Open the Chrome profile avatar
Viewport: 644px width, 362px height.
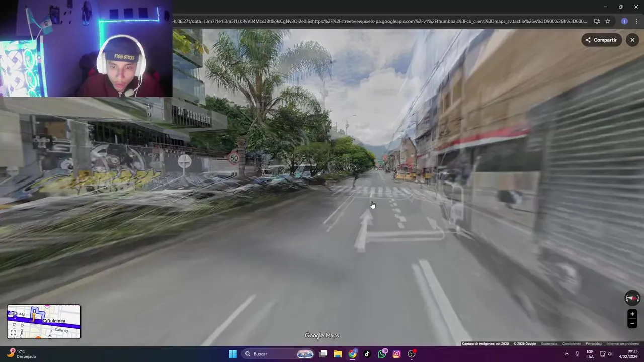click(624, 21)
